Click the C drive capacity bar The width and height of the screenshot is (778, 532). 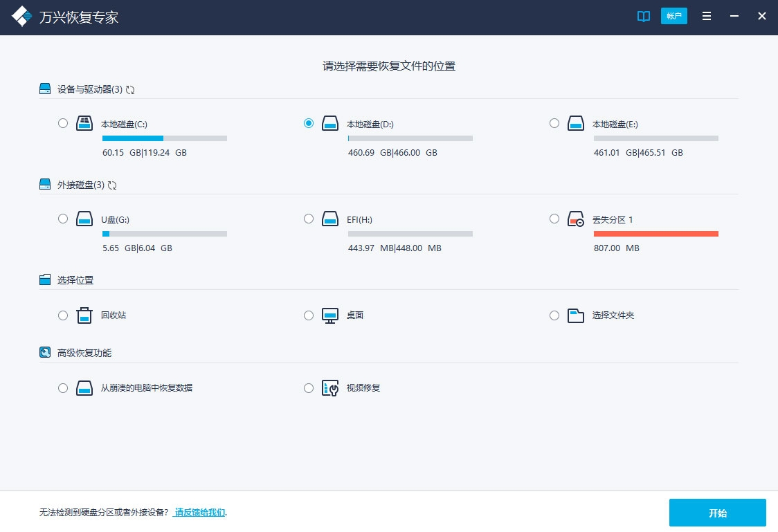(165, 138)
